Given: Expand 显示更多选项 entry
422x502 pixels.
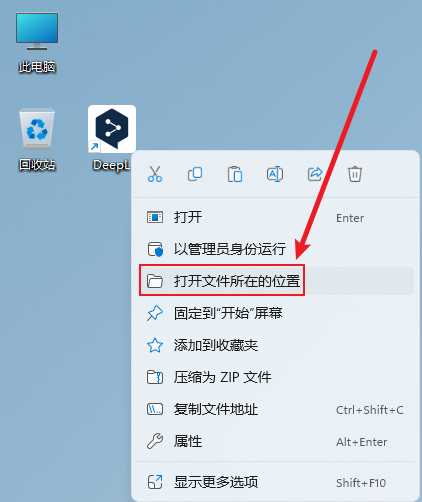Looking at the screenshot, I should 275,482.
